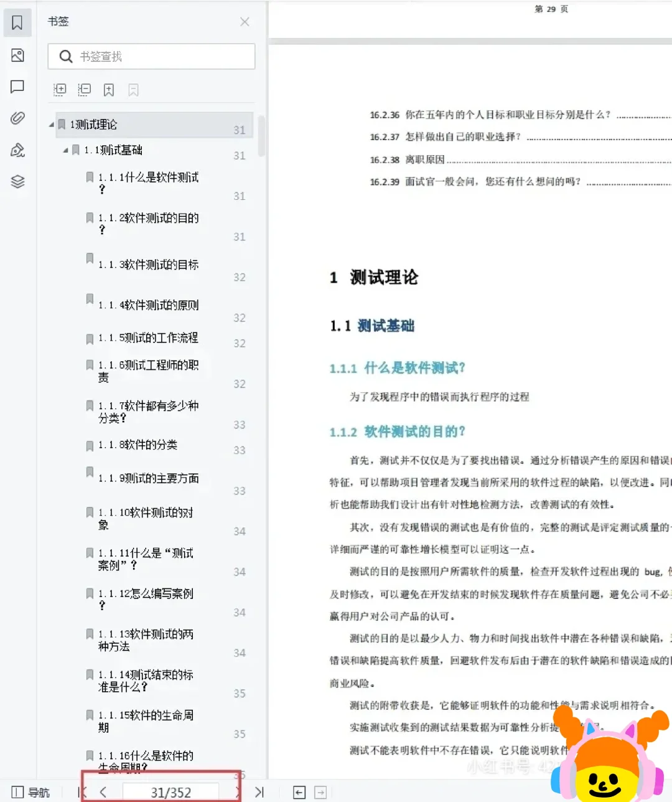Image resolution: width=672 pixels, height=802 pixels.
Task: Toggle selection of bookmark 1.1.8软件的分类
Action: point(138,445)
